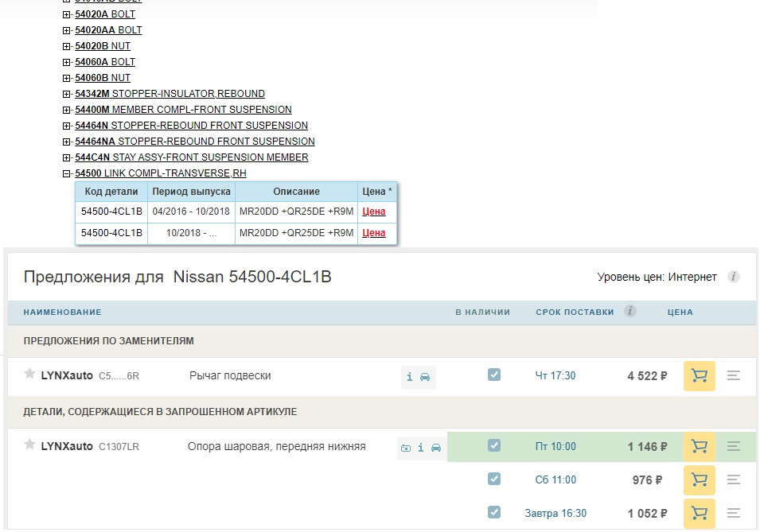Expand the 54400M MEMBER COMPL-FRONT SUSPENSION entry
Image resolution: width=760 pixels, height=532 pixels.
pos(65,109)
